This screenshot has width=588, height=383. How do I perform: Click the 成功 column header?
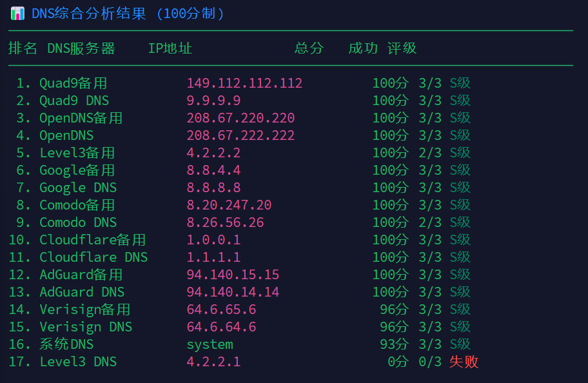click(362, 48)
